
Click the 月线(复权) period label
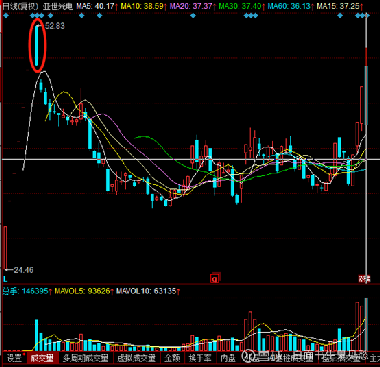[x=21, y=6]
